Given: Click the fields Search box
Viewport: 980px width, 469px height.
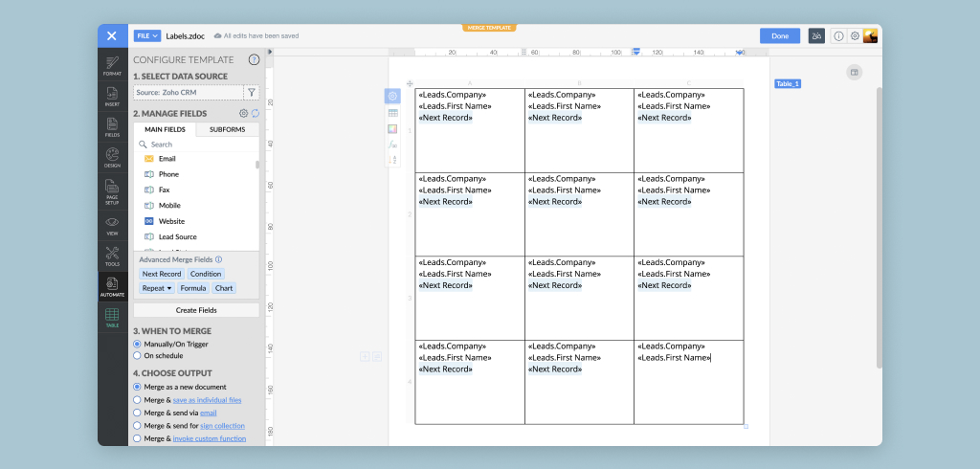Looking at the screenshot, I should coord(196,144).
